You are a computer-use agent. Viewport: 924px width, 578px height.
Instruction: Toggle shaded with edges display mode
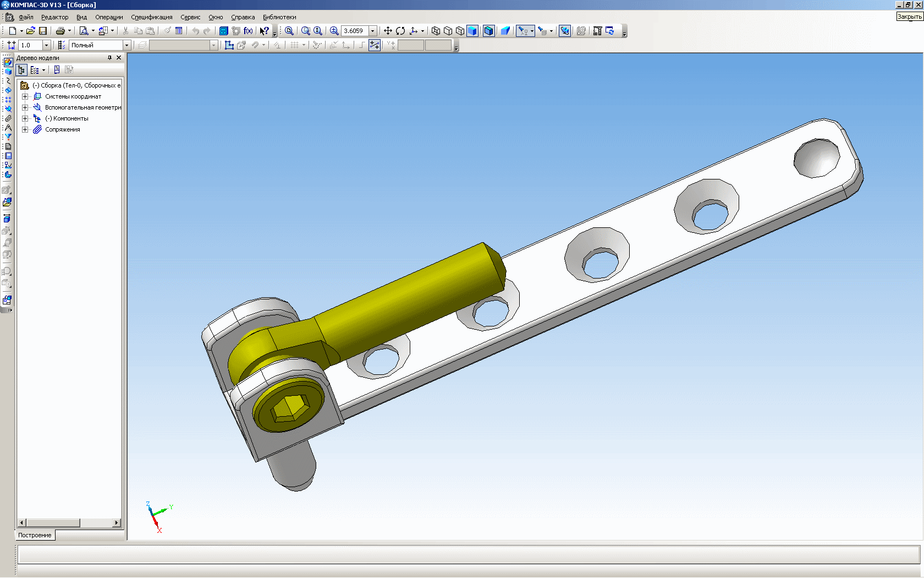[x=488, y=31]
